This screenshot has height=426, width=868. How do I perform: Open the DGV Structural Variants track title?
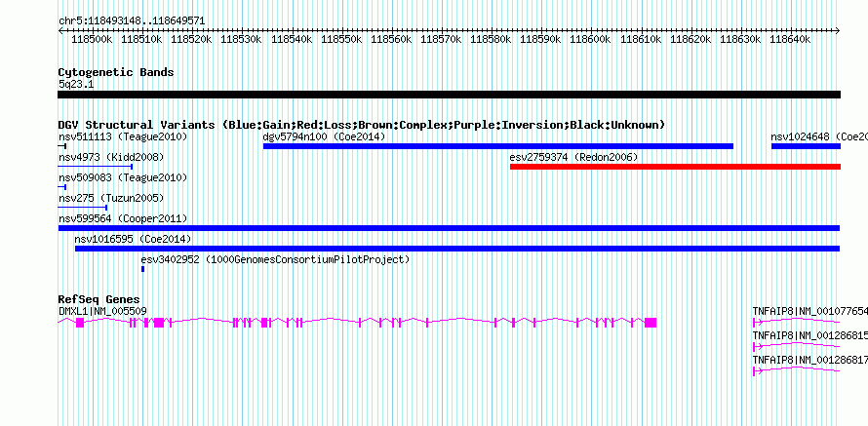362,125
